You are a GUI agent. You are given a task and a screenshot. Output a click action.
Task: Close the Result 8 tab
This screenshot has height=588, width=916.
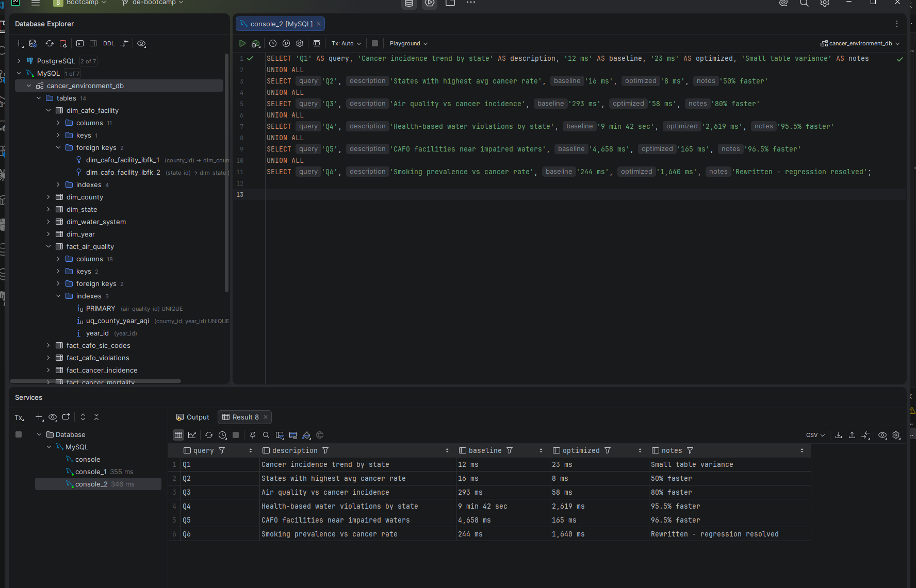[266, 417]
